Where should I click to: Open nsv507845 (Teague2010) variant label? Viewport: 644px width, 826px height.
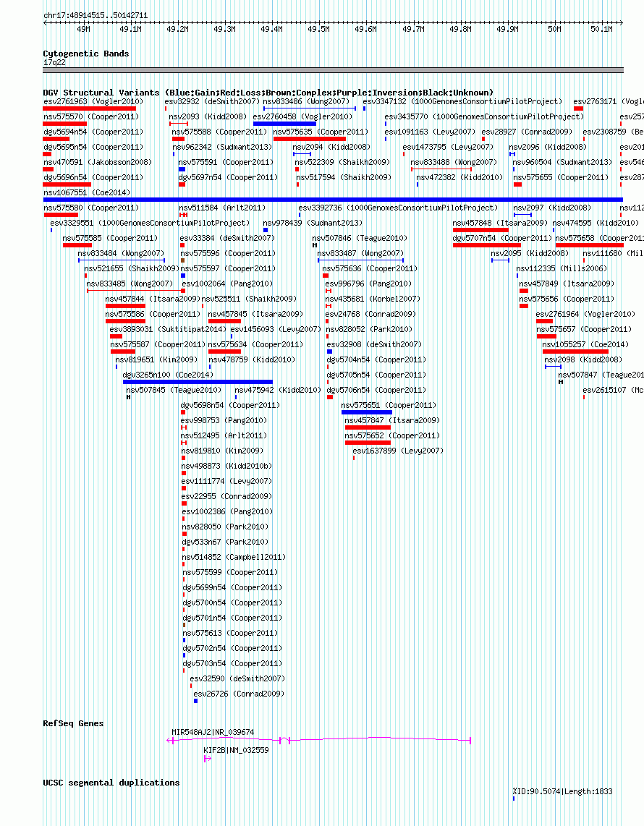(174, 390)
